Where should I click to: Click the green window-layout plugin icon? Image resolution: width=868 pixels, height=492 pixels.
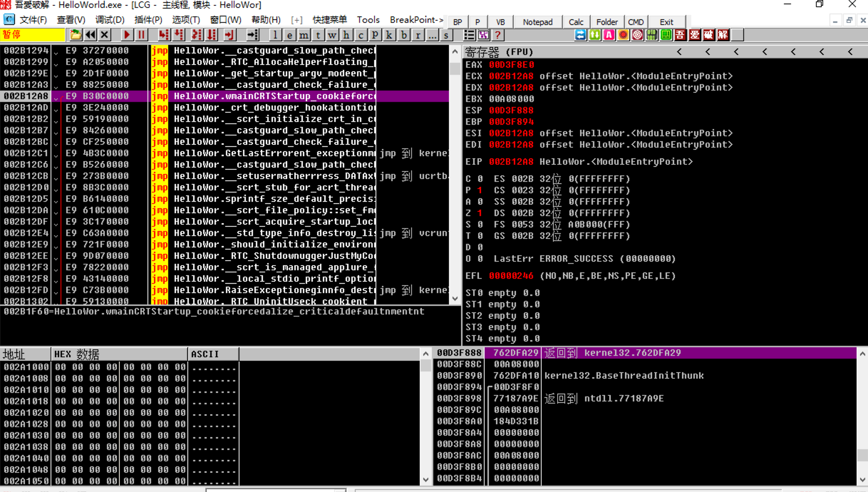click(x=666, y=35)
